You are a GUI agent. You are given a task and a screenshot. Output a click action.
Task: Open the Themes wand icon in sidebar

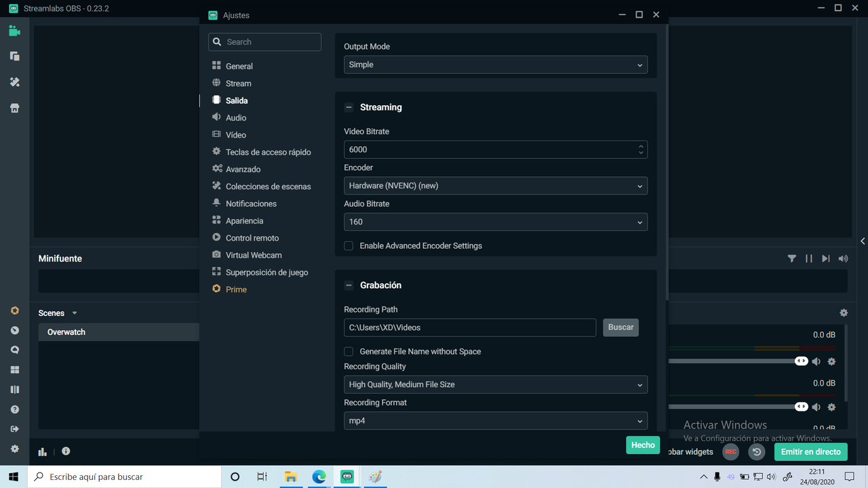pos(14,82)
